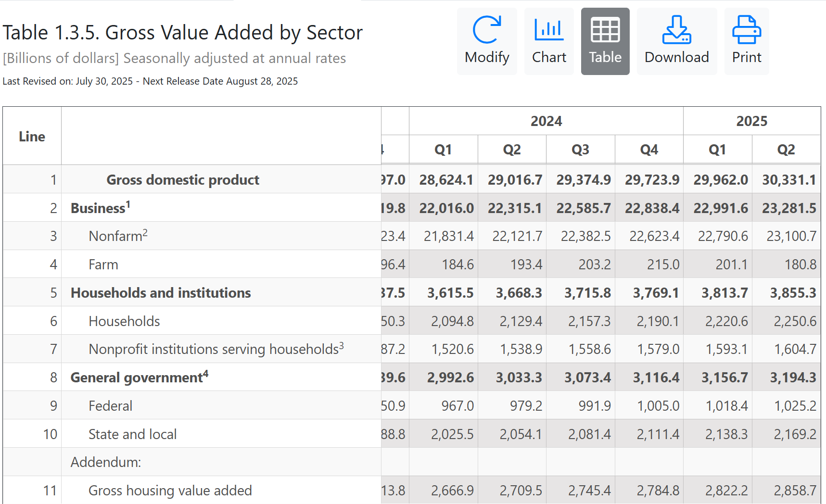
Task: Select the Federal government row label
Action: coord(110,405)
